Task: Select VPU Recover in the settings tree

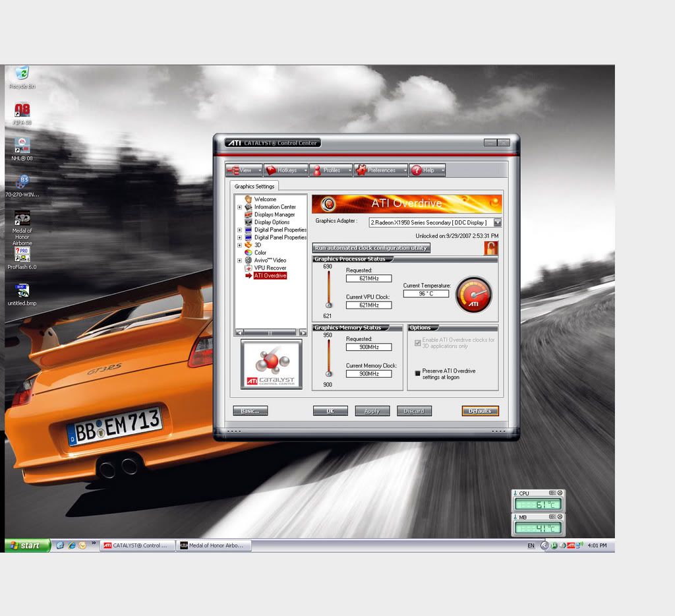Action: coord(270,268)
